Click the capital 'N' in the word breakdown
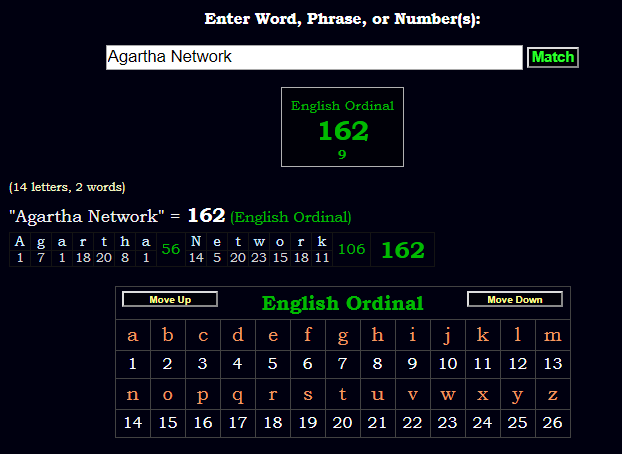 pos(196,241)
